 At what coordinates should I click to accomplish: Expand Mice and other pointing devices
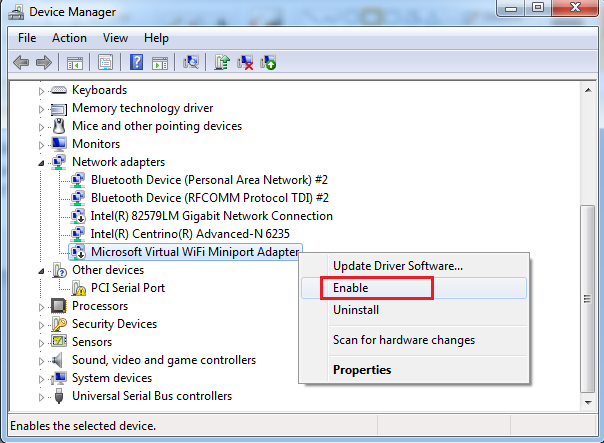(41, 127)
